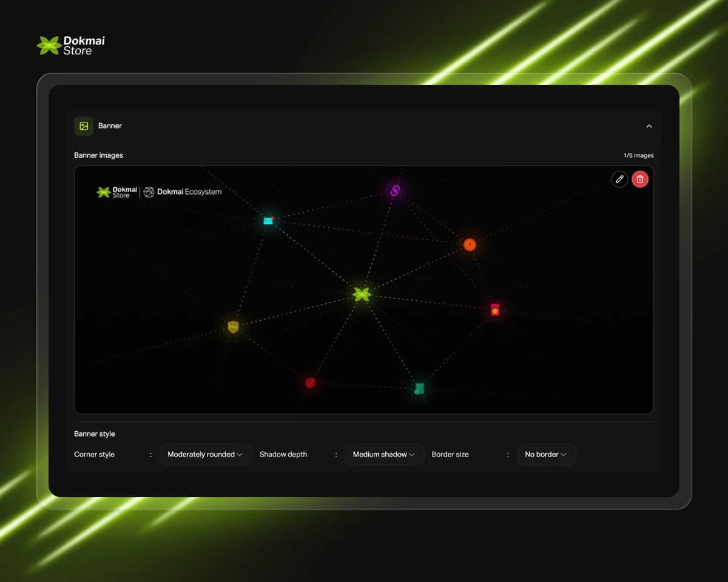Click the 'Banner images' label

[98, 155]
